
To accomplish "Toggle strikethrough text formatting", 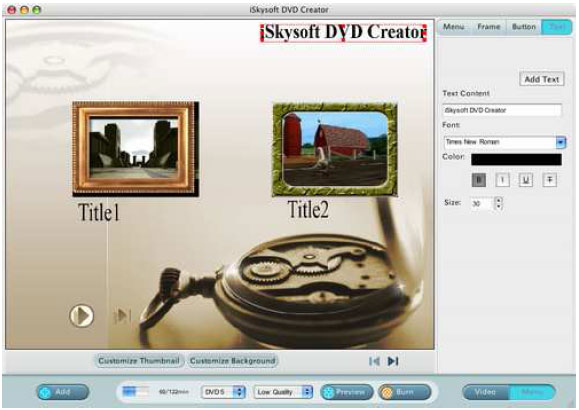I will pos(549,180).
